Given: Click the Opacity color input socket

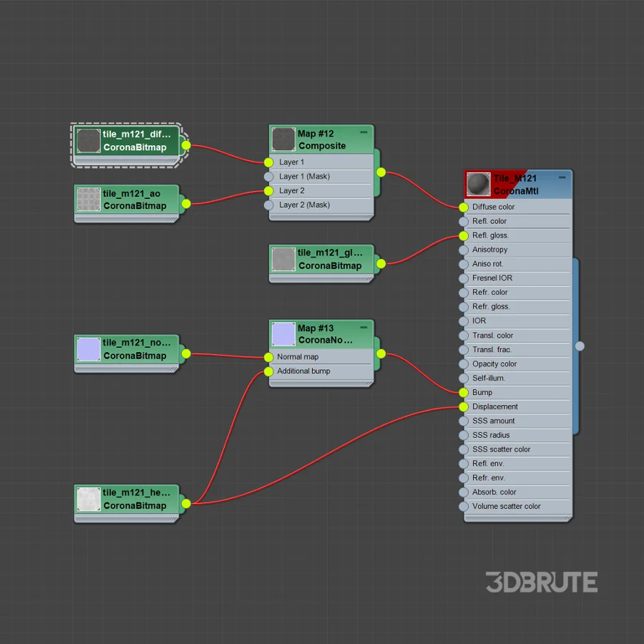Looking at the screenshot, I should click(x=464, y=364).
